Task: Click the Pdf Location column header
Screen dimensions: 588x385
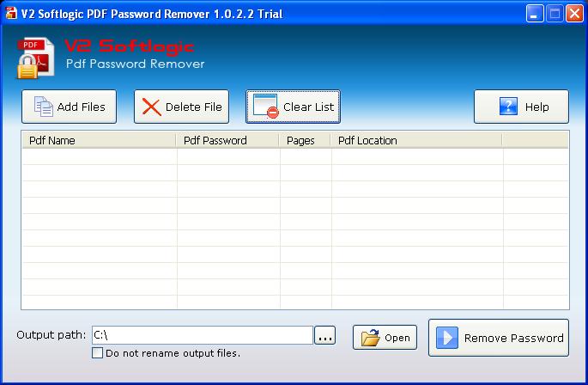Action: [416, 140]
